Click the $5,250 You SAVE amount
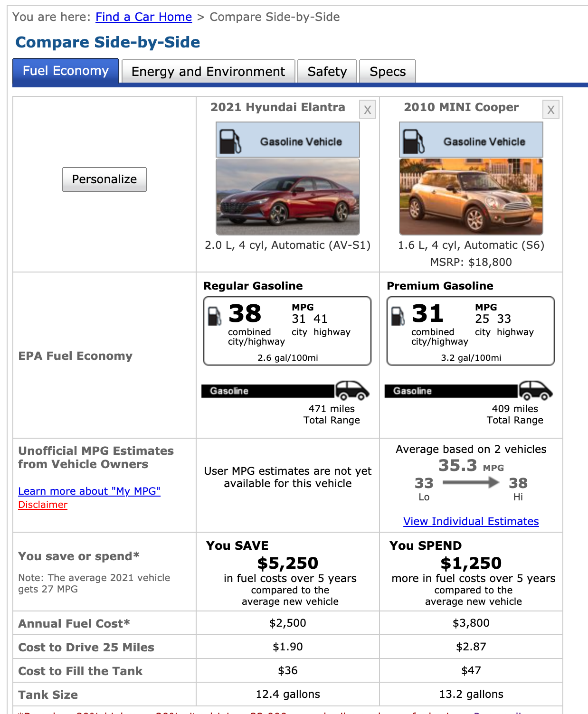This screenshot has height=714, width=588. tap(288, 563)
